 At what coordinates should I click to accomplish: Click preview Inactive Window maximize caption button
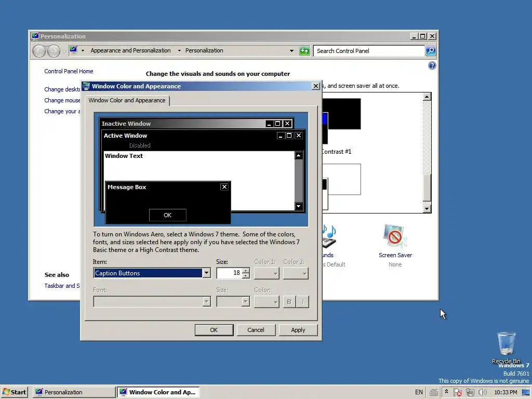click(x=277, y=124)
